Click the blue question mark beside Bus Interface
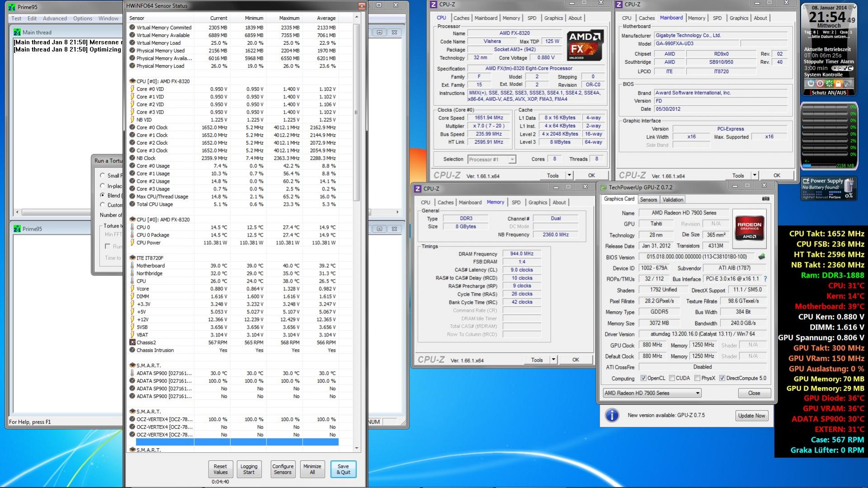This screenshot has height=488, width=868. (x=765, y=279)
